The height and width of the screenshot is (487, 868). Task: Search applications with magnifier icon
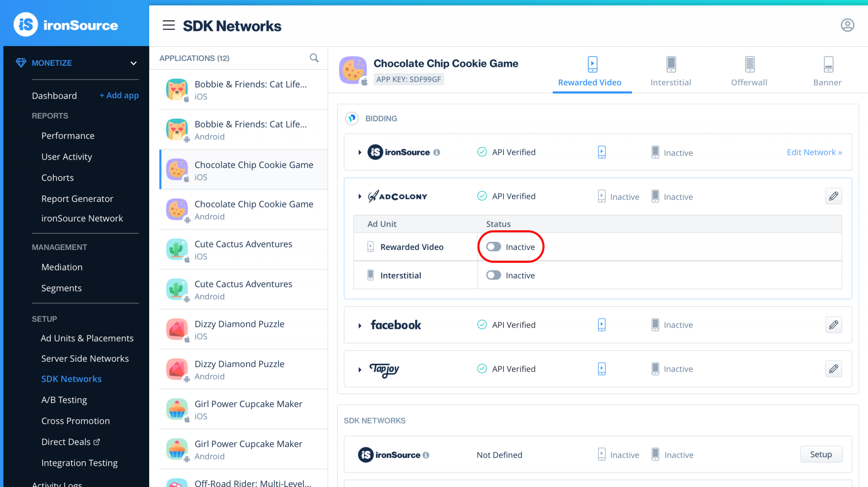click(314, 58)
